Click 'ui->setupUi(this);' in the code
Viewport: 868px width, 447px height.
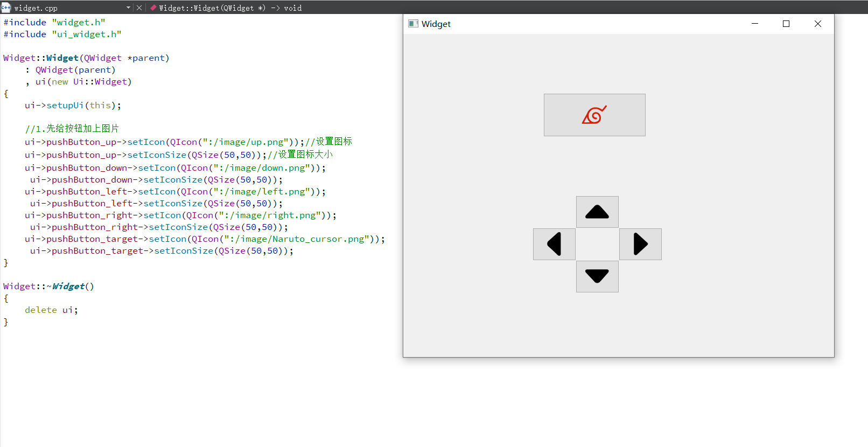(73, 105)
